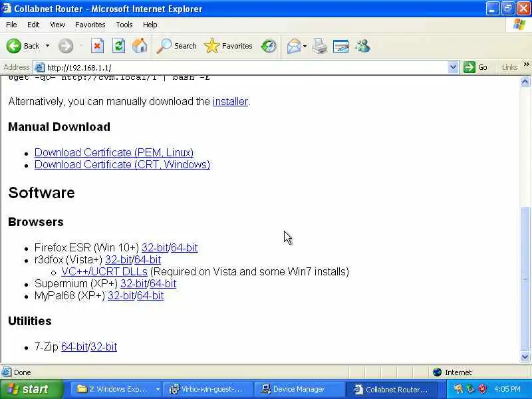Expand the address bar dropdown arrow
Image resolution: width=532 pixels, height=399 pixels.
[x=453, y=67]
